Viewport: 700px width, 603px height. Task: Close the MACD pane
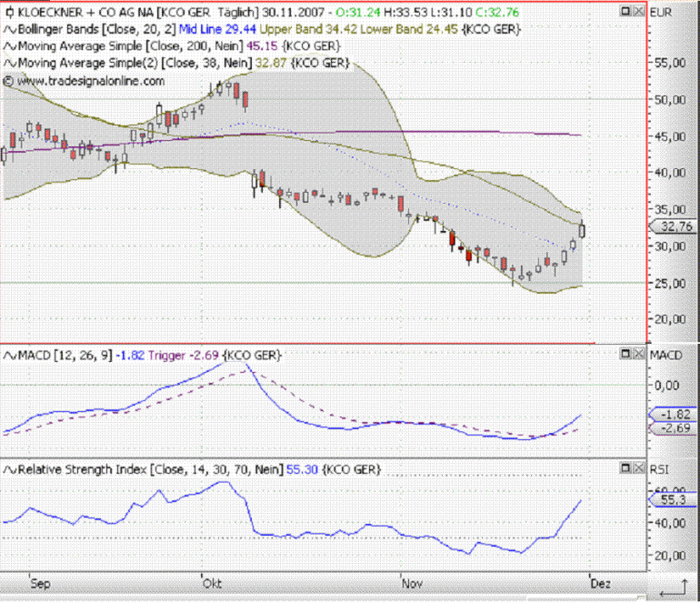(639, 354)
